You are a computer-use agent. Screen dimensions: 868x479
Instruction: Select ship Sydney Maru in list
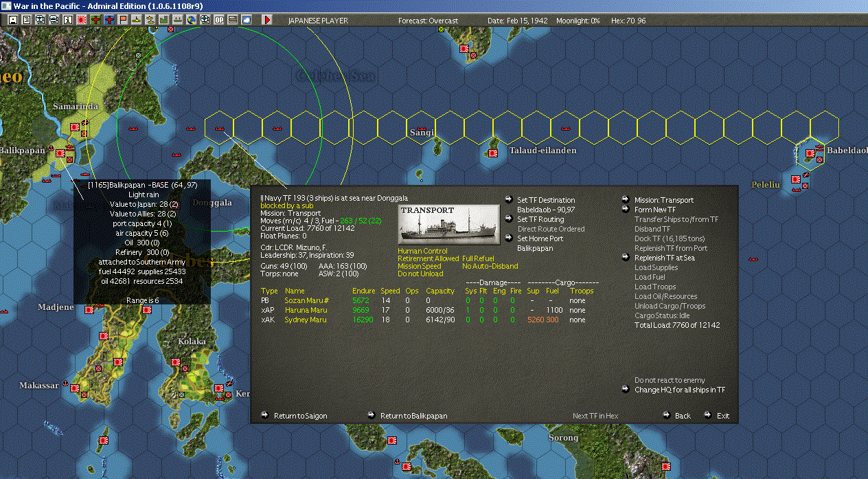pos(305,320)
